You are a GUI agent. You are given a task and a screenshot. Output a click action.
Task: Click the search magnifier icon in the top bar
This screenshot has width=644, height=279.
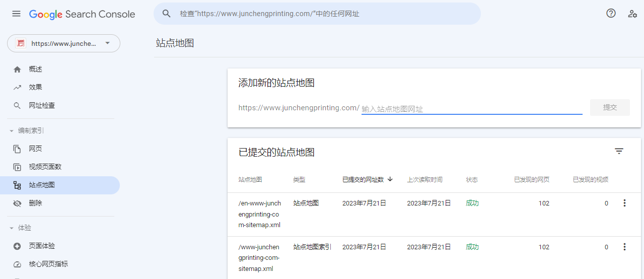pos(167,14)
